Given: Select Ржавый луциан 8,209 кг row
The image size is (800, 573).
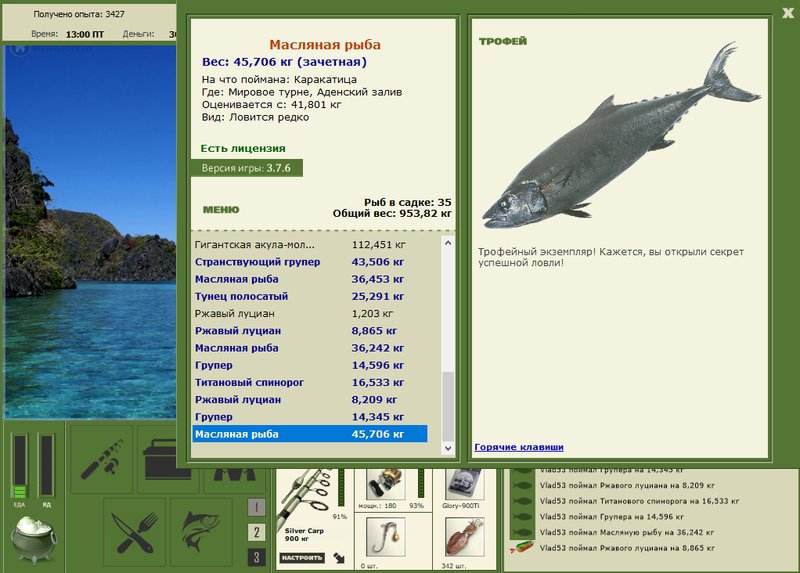Looking at the screenshot, I should [310, 400].
